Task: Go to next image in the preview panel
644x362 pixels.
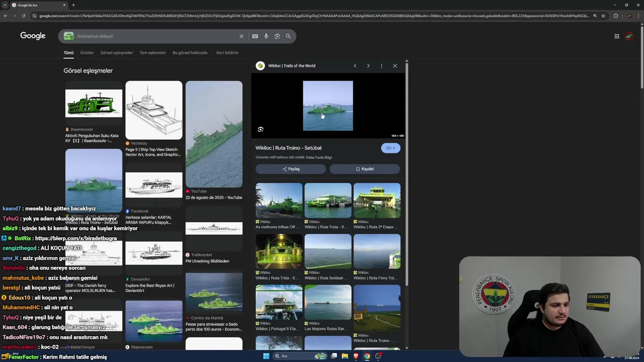Action: pyautogui.click(x=368, y=66)
